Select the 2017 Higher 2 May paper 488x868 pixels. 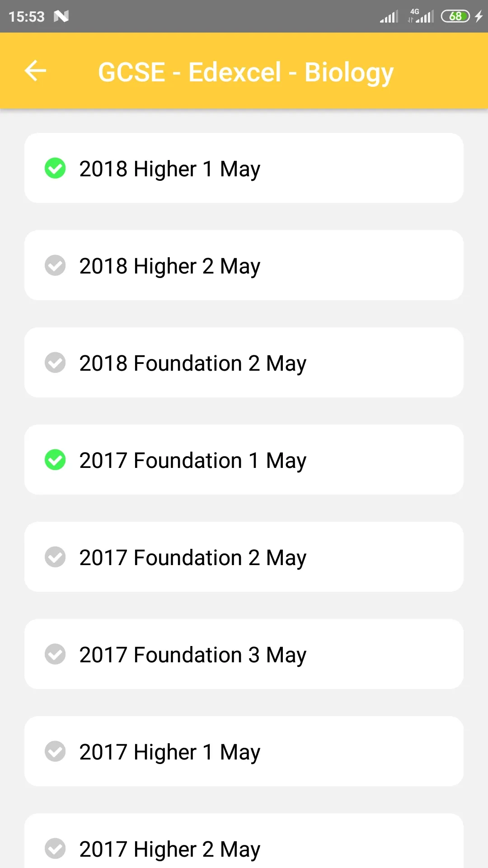point(244,841)
